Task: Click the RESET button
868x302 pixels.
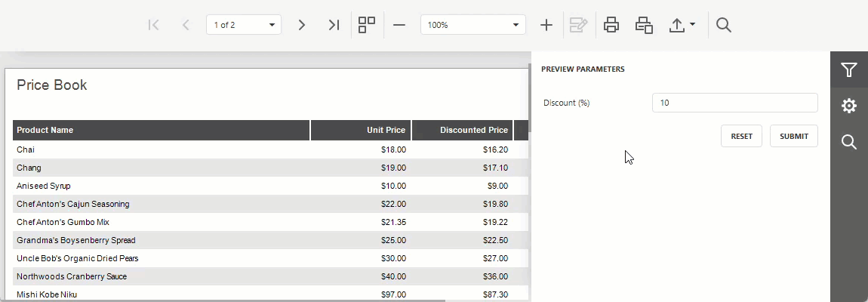Action: tap(741, 136)
